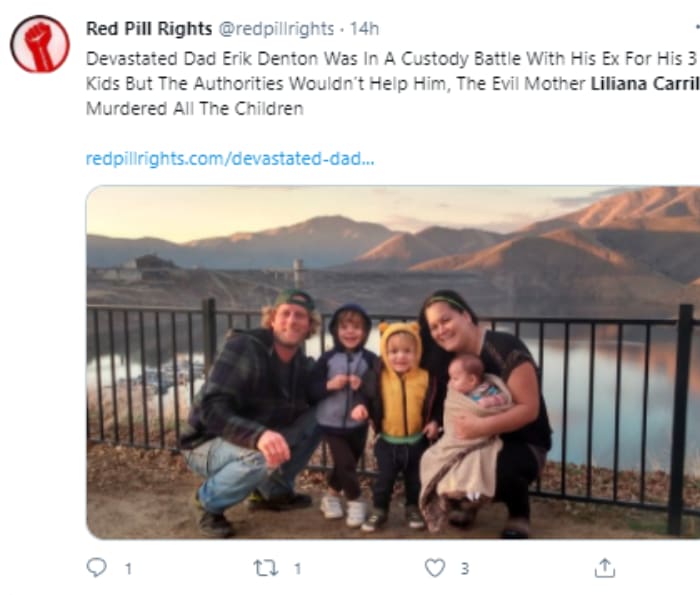Image resolution: width=700 pixels, height=595 pixels.
Task: Reply to the tweet via speech bubble icon
Action: click(96, 567)
